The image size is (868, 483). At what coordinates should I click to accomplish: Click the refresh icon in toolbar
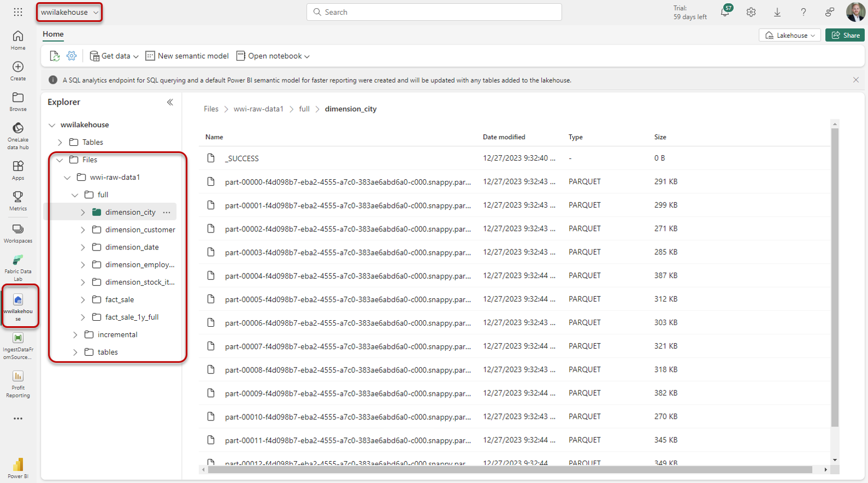[x=54, y=56]
